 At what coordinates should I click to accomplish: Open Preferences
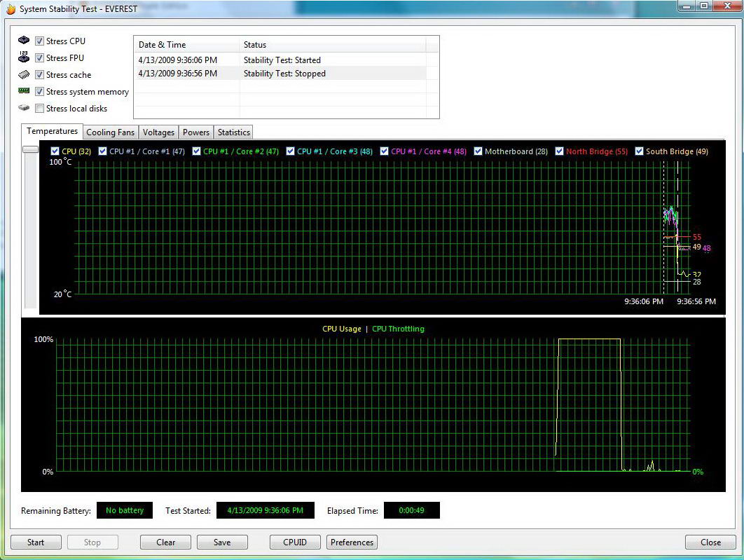click(352, 542)
